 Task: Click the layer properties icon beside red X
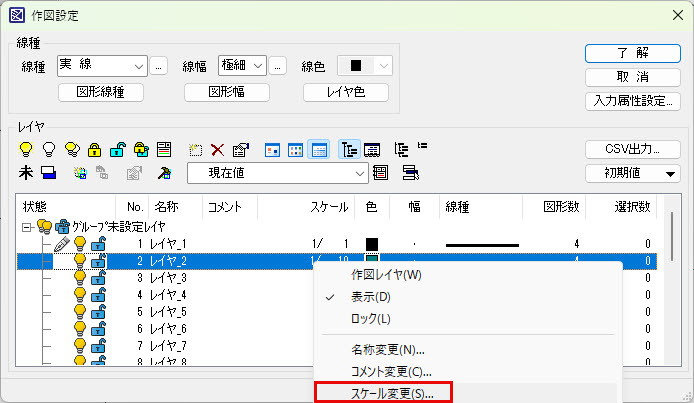pos(240,150)
